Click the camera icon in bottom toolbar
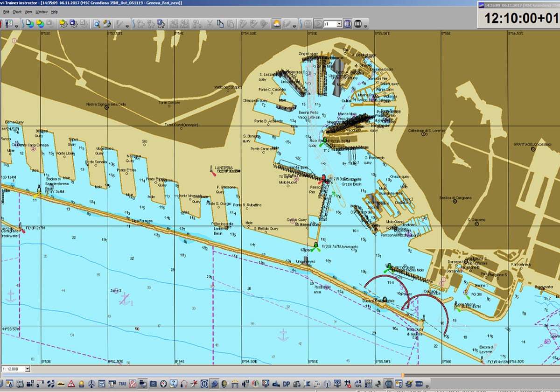560x392 pixels. coord(153,384)
